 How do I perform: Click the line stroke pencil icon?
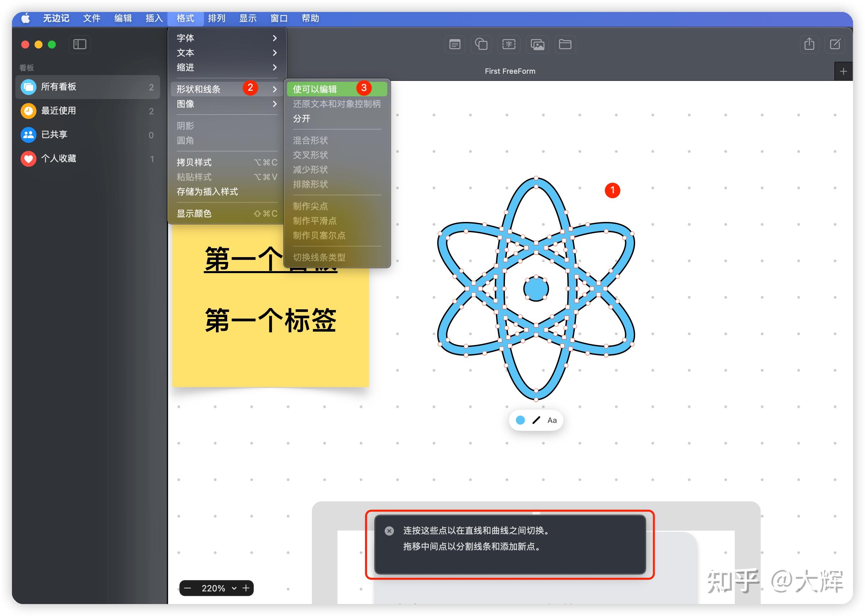click(x=536, y=420)
